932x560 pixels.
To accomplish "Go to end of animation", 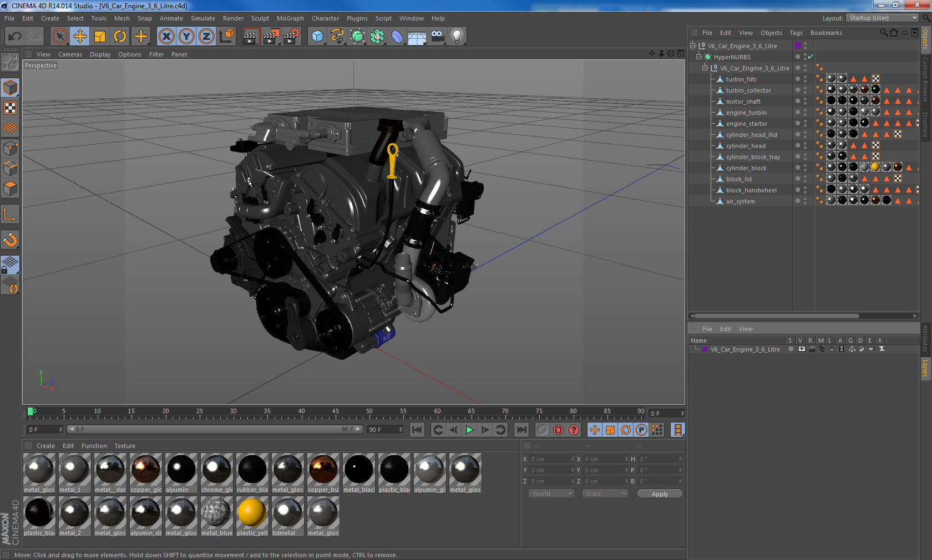I will pyautogui.click(x=521, y=430).
